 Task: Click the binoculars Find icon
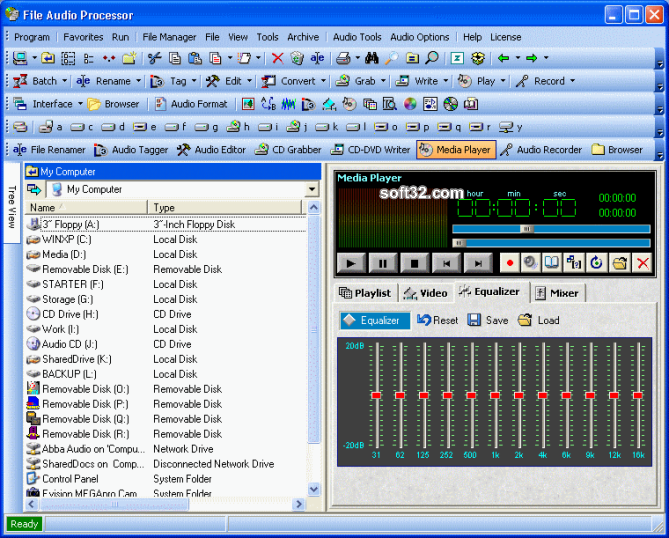pos(372,58)
